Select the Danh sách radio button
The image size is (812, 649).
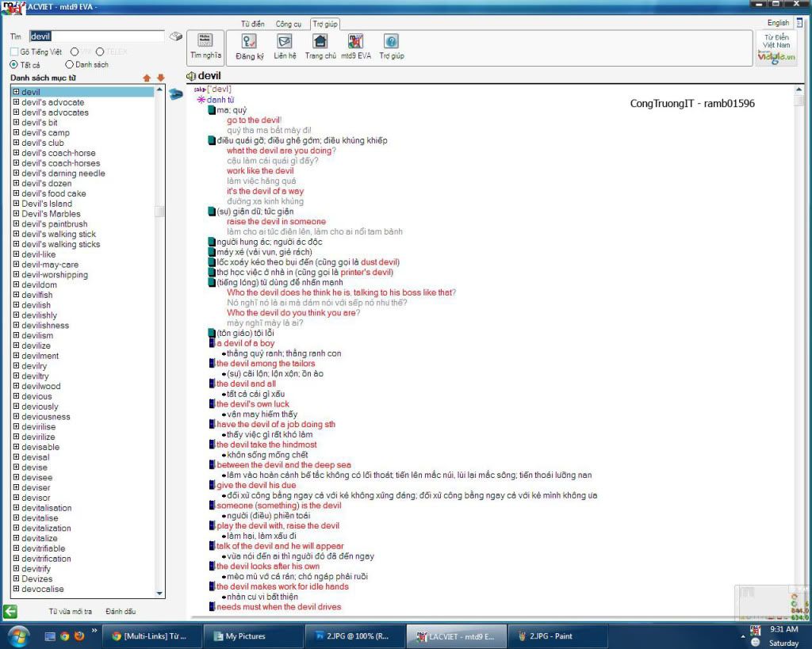tap(69, 65)
